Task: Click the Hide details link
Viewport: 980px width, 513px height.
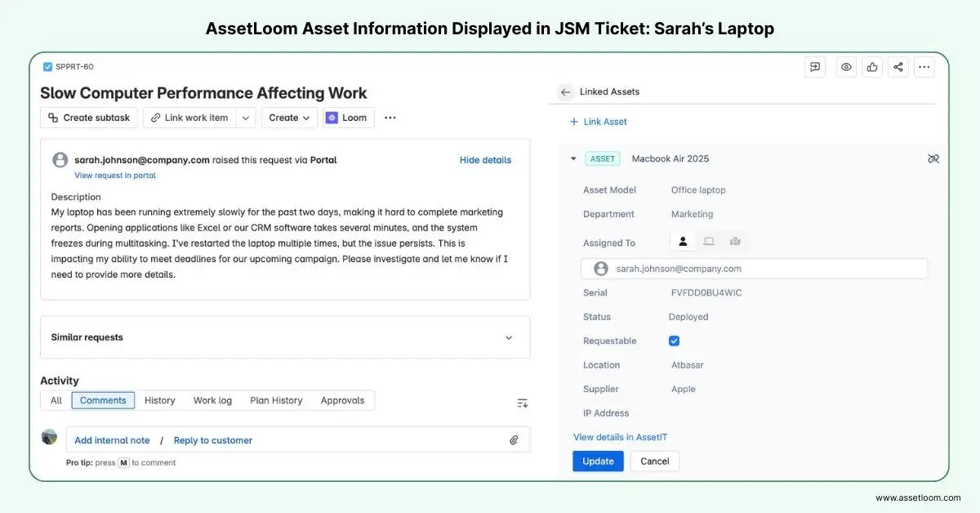Action: pyautogui.click(x=485, y=160)
